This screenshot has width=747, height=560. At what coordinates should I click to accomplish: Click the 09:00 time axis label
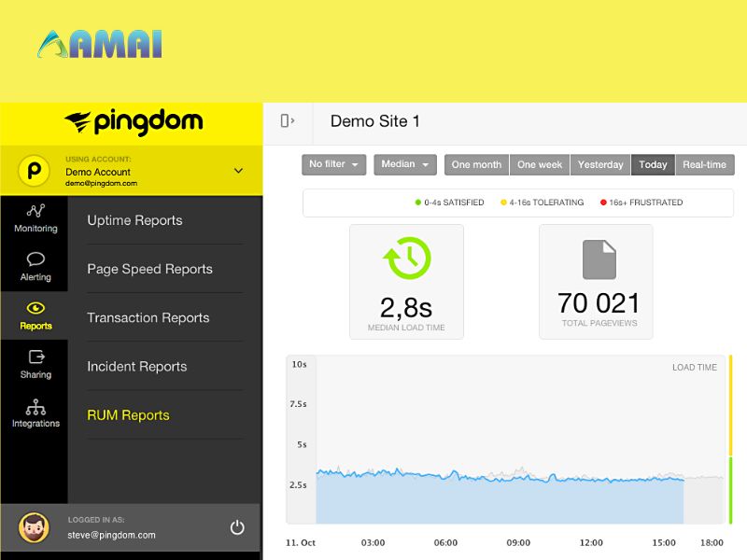pyautogui.click(x=518, y=543)
